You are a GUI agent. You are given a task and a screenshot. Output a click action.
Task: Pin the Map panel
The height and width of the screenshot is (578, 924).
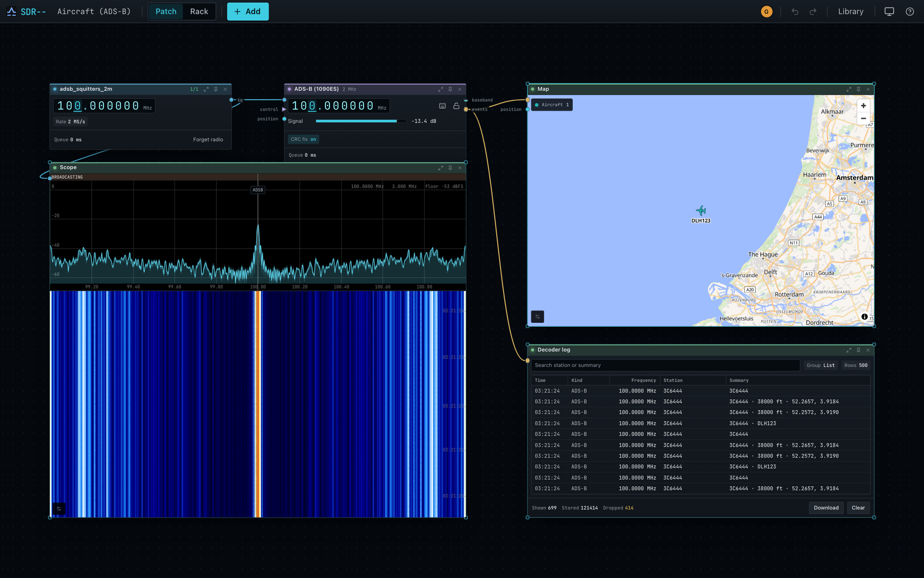(x=858, y=89)
